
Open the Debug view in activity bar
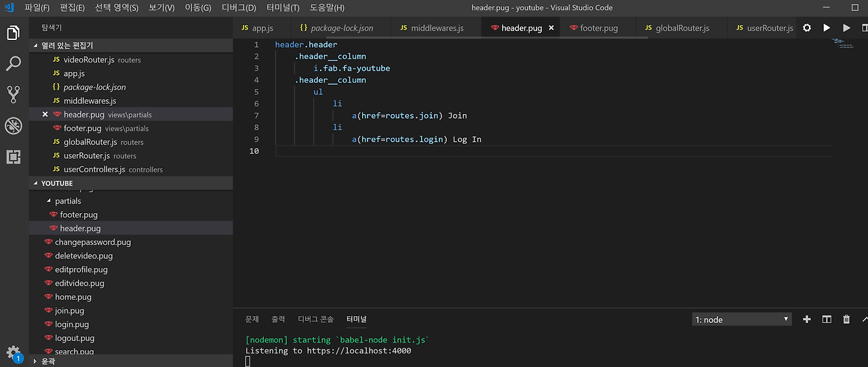[13, 125]
